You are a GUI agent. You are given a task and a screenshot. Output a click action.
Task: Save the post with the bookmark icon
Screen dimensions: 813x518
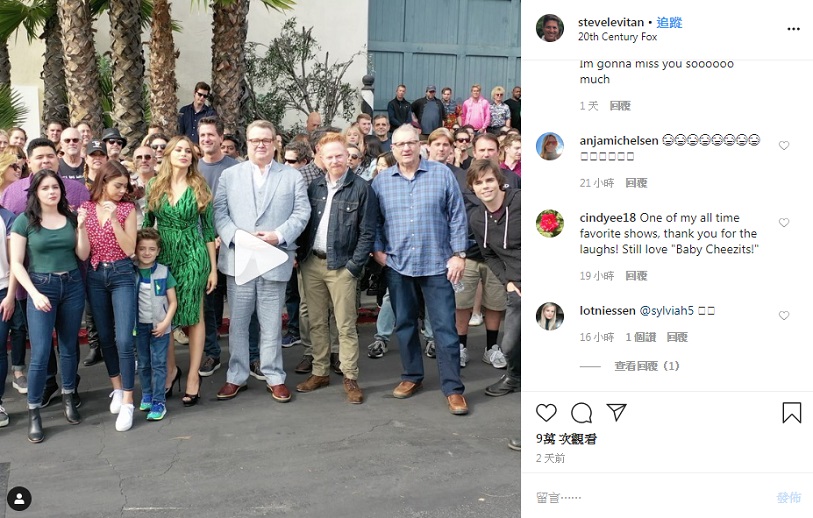click(x=792, y=413)
